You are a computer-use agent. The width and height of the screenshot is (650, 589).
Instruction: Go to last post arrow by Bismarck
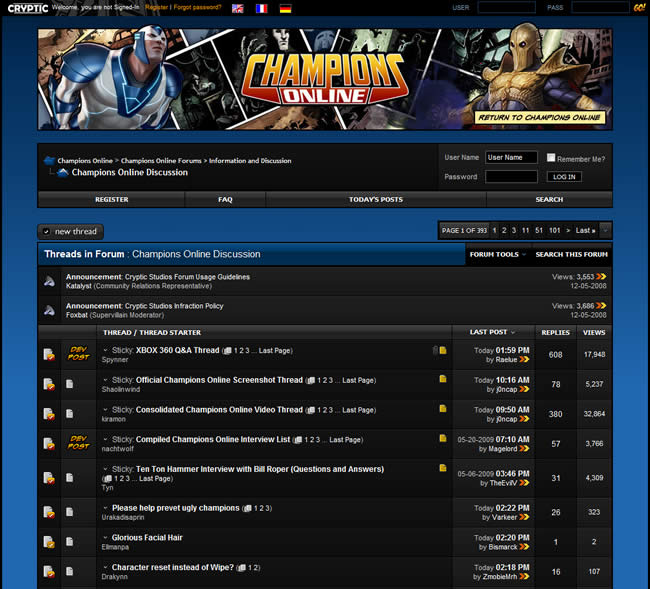tap(524, 547)
